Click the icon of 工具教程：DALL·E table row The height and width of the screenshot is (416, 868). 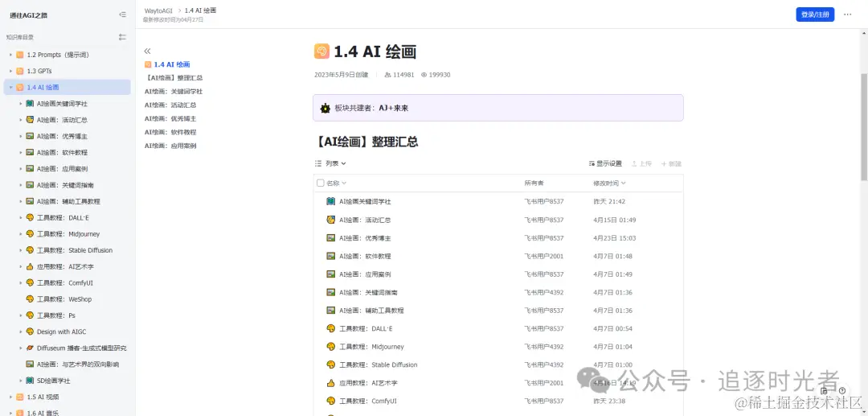[331, 328]
